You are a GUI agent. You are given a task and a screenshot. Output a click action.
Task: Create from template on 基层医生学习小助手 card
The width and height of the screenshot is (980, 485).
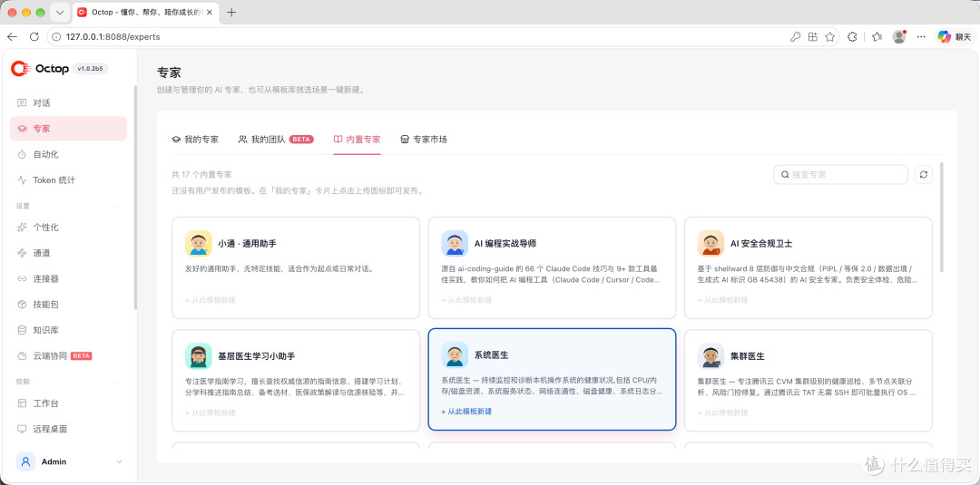point(210,412)
